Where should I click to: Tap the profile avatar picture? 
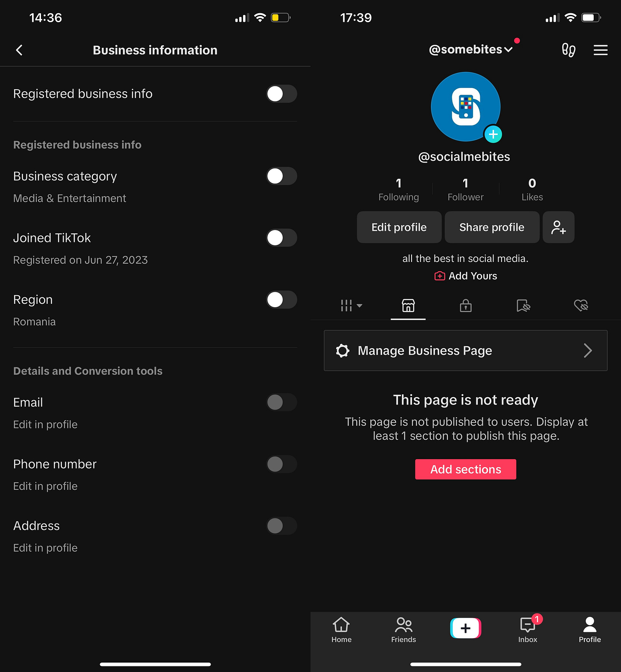pyautogui.click(x=466, y=107)
